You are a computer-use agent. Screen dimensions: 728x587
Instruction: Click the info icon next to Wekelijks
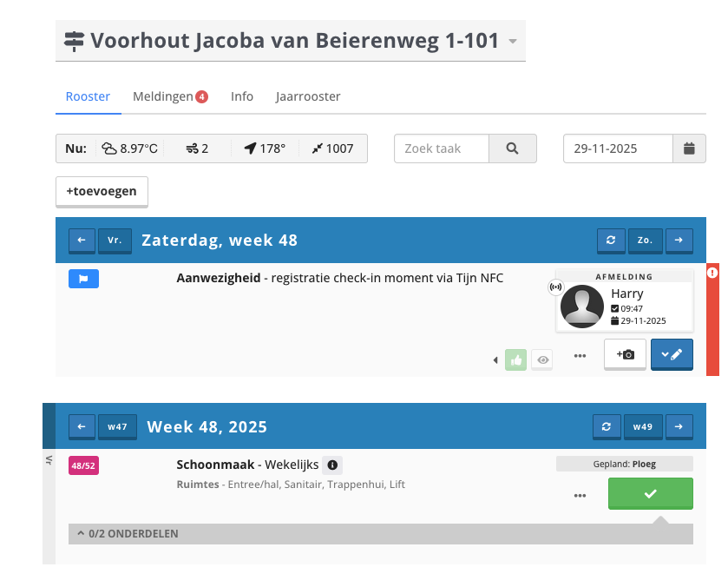[332, 465]
